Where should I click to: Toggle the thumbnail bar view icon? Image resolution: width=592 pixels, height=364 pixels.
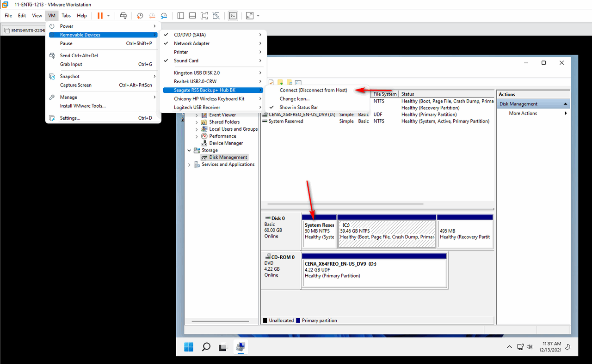pos(192,16)
